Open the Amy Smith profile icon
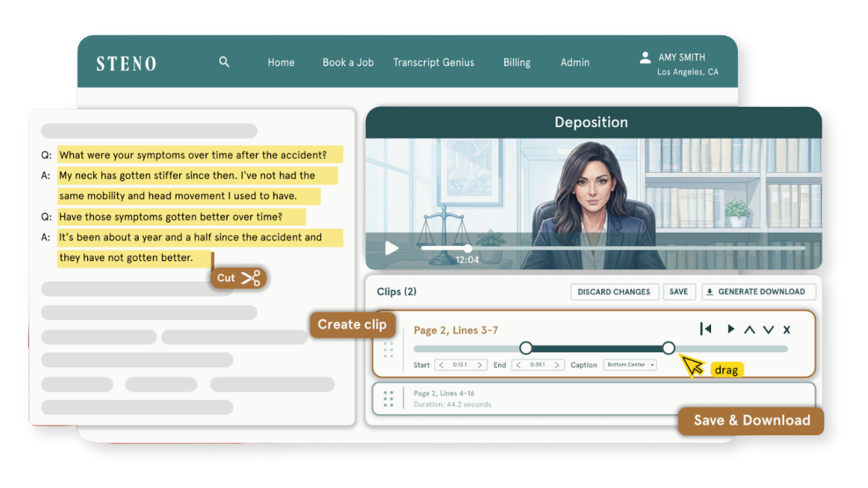This screenshot has width=868, height=488. 645,58
